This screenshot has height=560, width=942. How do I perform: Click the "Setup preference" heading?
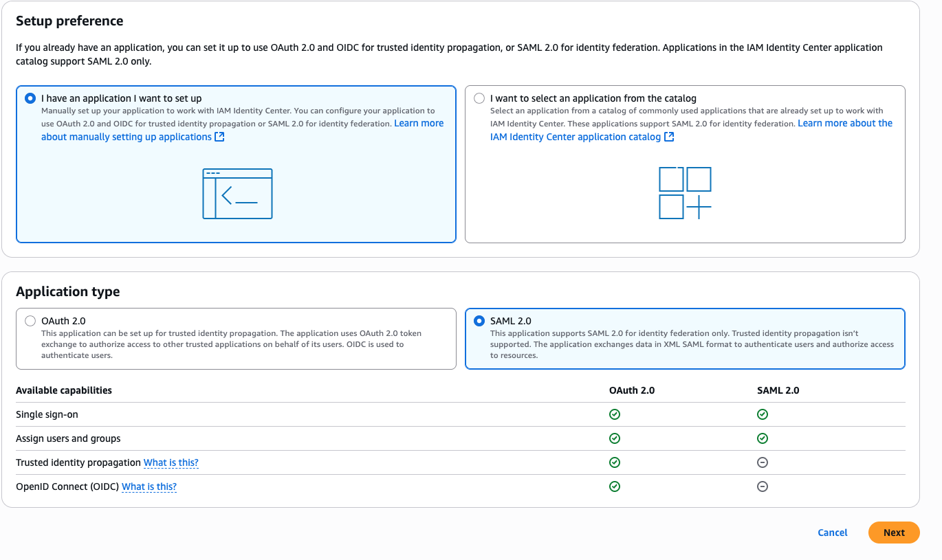point(69,21)
